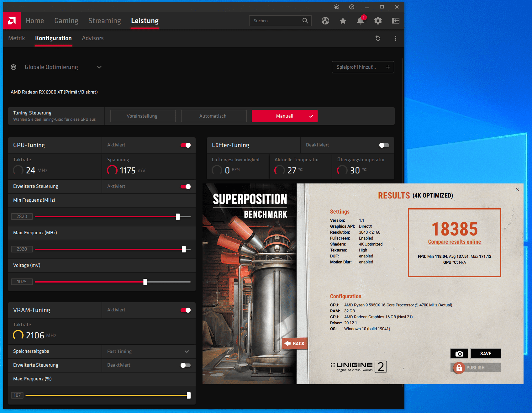Click the Lüftergeschwindigkeit 0 RPM readout
532x413 pixels.
click(226, 170)
